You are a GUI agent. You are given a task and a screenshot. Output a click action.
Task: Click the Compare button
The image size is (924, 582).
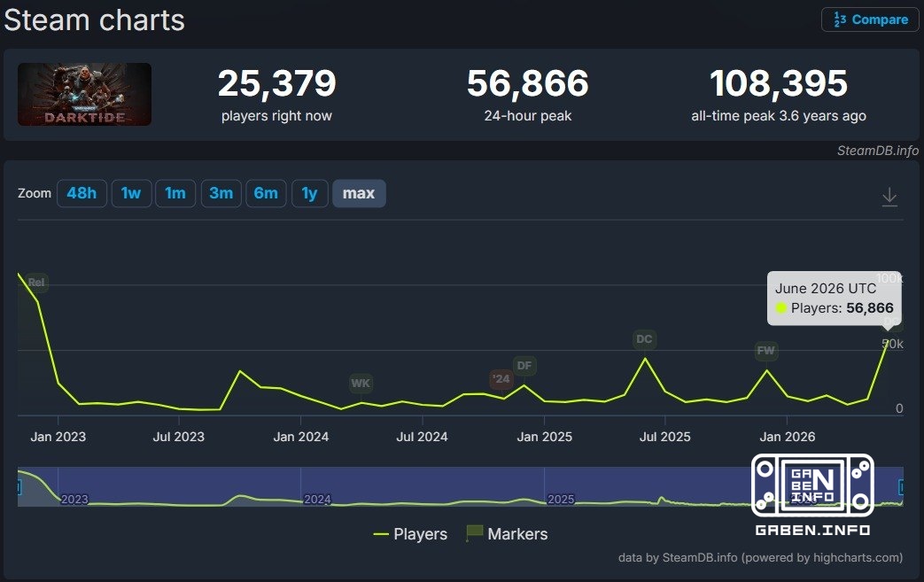click(870, 19)
